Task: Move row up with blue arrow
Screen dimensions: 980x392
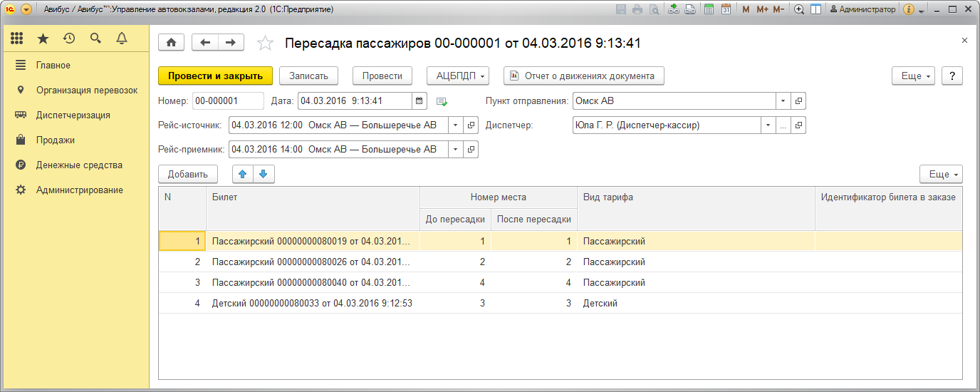Action: (243, 174)
